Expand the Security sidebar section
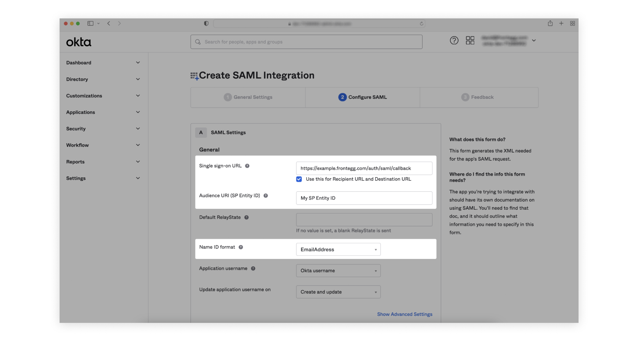Image resolution: width=644 pixels, height=346 pixels. (x=103, y=129)
